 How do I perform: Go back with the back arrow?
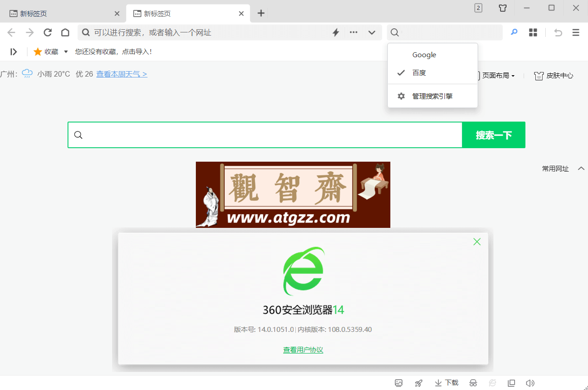(11, 32)
